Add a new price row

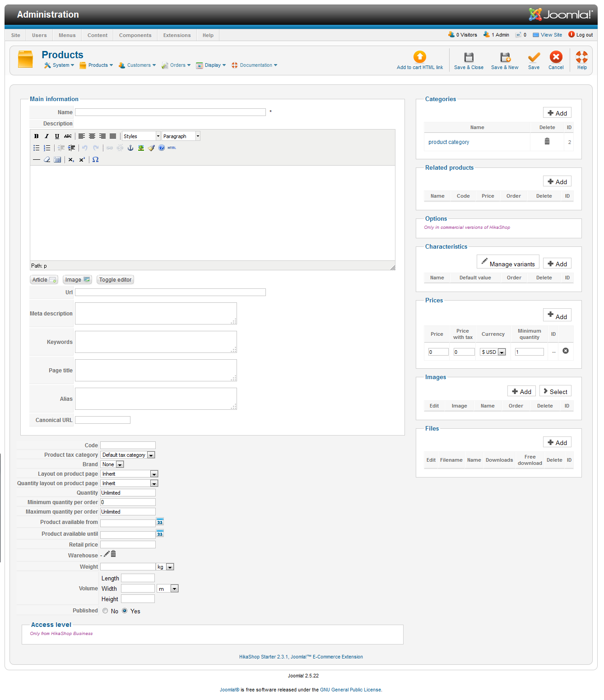tap(558, 315)
